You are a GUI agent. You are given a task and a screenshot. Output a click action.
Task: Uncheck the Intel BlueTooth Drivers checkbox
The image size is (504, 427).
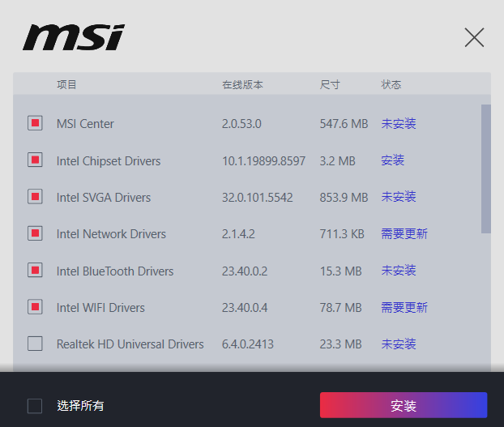coord(35,270)
